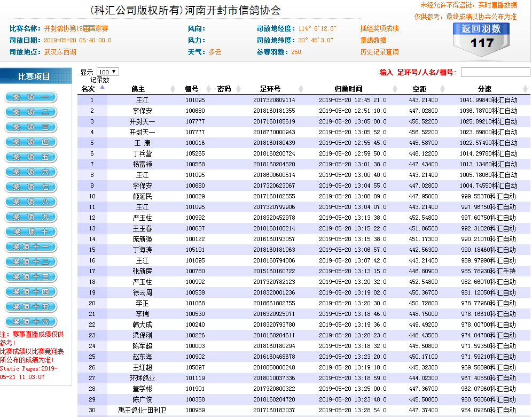532x417 pixels.
Task: Select 奖项十三 in sidebar
Action: pos(30,277)
